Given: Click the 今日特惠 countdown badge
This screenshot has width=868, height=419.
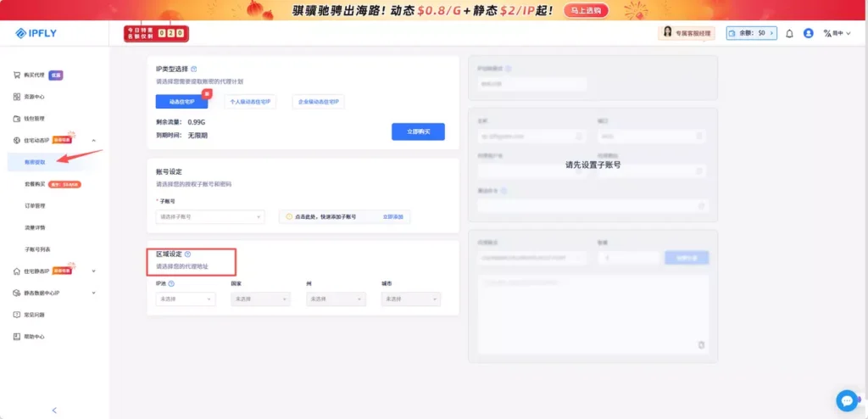Looking at the screenshot, I should pos(157,33).
